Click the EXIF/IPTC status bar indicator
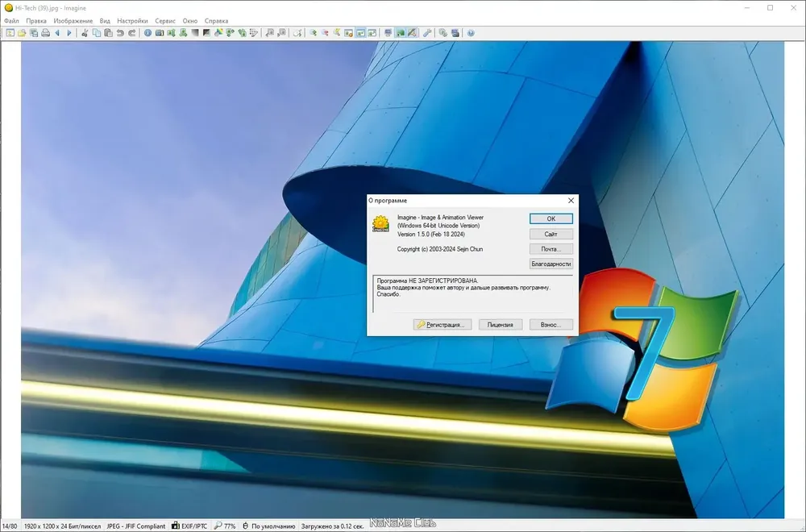This screenshot has height=532, width=806. pos(189,526)
